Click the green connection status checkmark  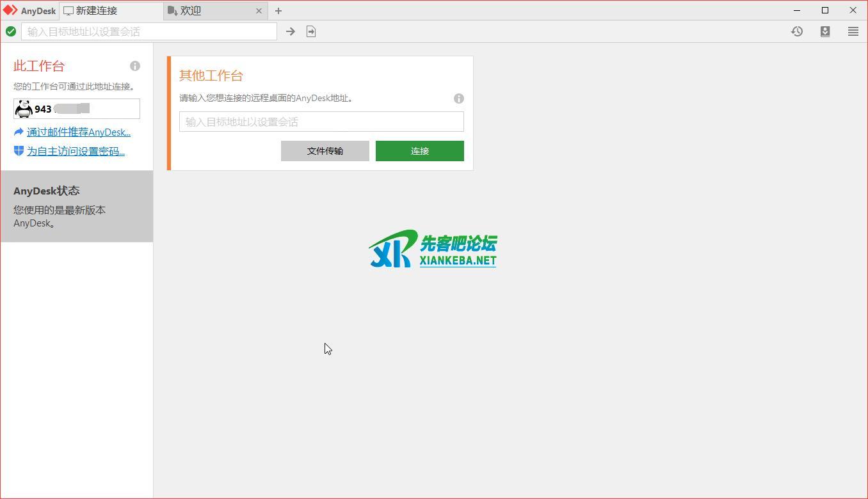(11, 31)
